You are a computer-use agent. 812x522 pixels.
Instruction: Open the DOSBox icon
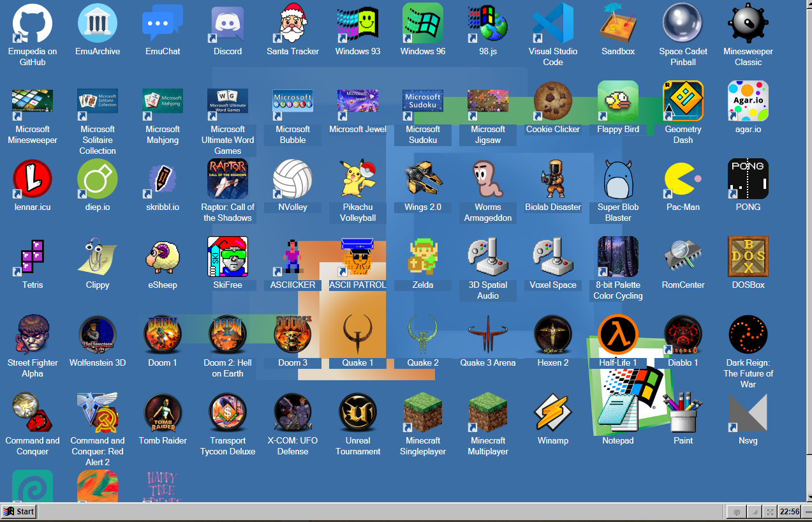[x=748, y=257]
